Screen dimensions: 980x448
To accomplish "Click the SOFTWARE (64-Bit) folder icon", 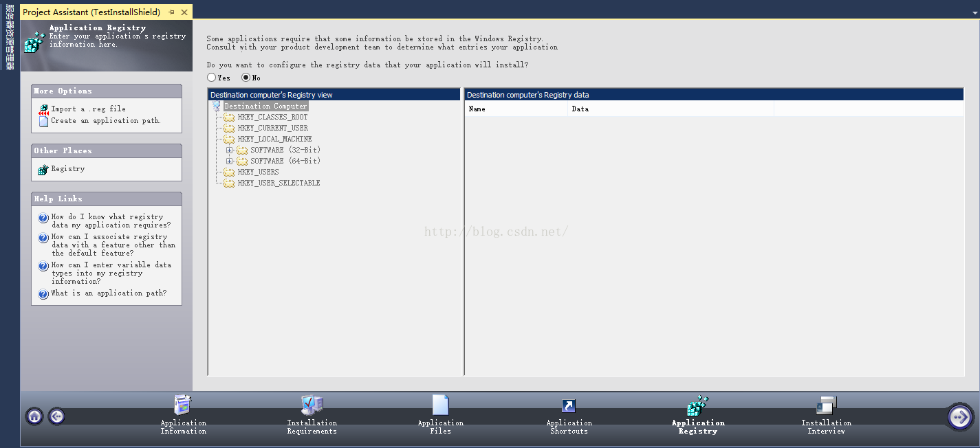I will [x=242, y=161].
